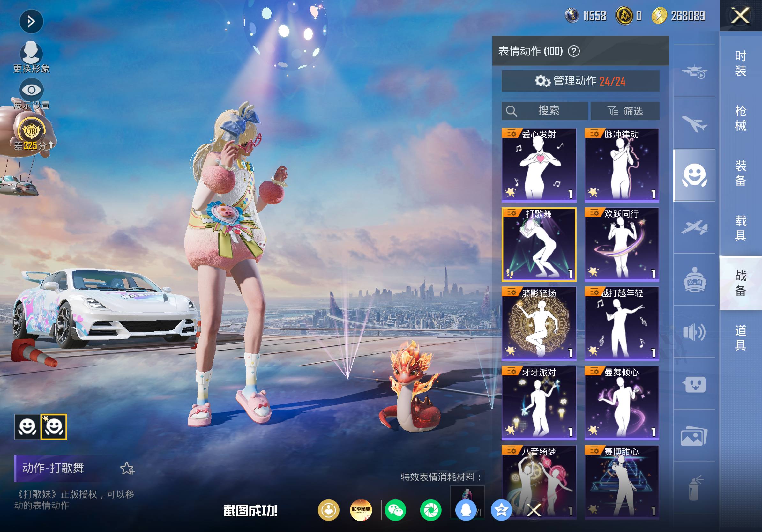762x532 pixels.
Task: Open 更换形象 avatar change icon
Action: pos(31,56)
